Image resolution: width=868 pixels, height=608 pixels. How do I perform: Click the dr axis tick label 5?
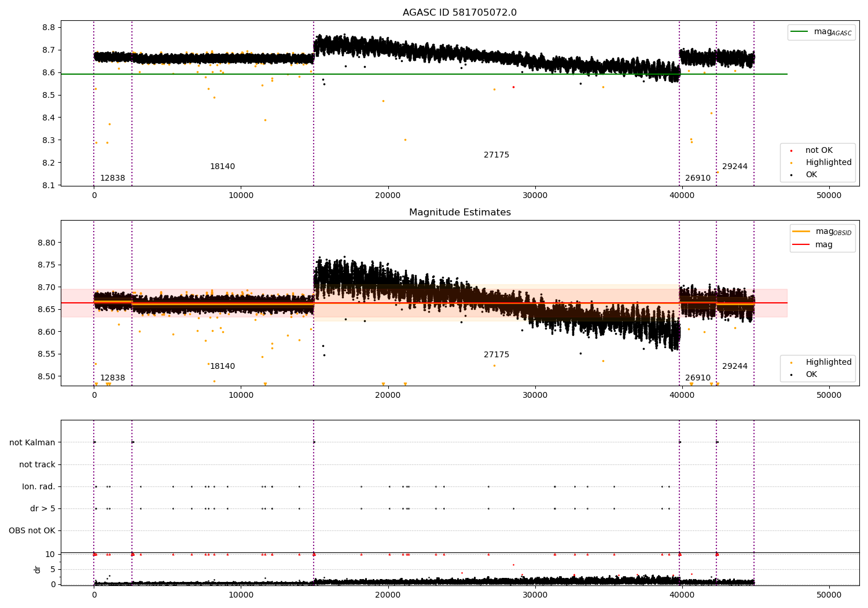click(x=53, y=570)
